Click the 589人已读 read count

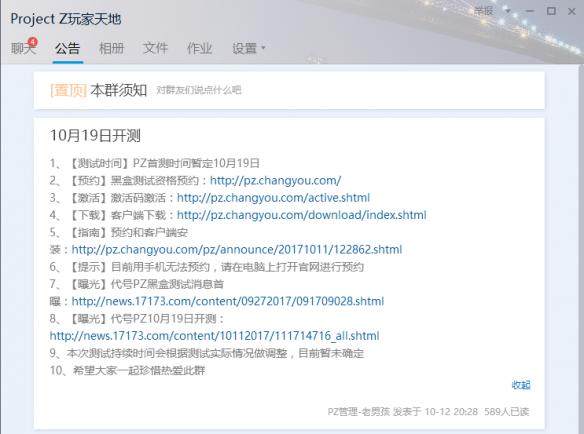pyautogui.click(x=507, y=412)
